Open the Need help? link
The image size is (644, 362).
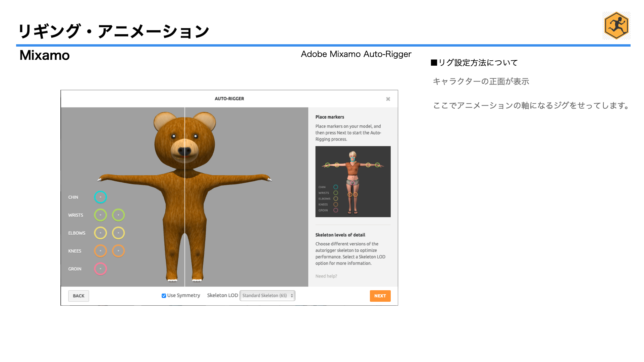click(326, 276)
